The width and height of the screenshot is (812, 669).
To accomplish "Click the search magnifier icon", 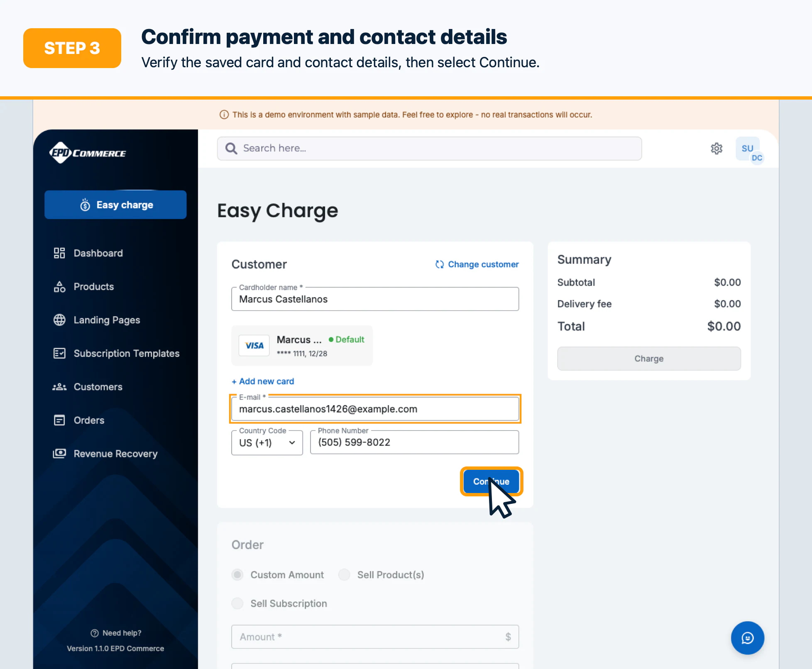I will (231, 149).
